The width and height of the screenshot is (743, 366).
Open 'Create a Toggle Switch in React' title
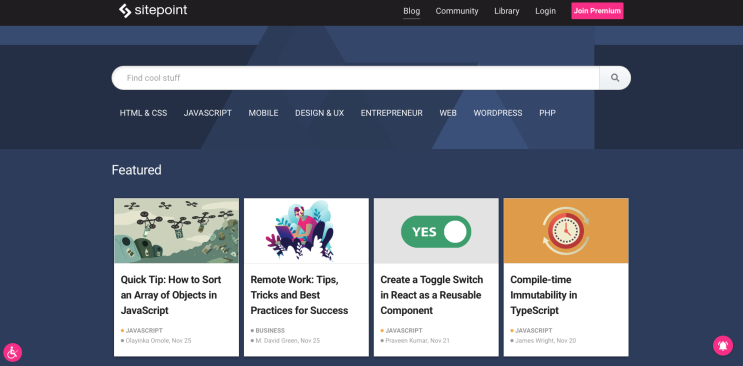(432, 295)
